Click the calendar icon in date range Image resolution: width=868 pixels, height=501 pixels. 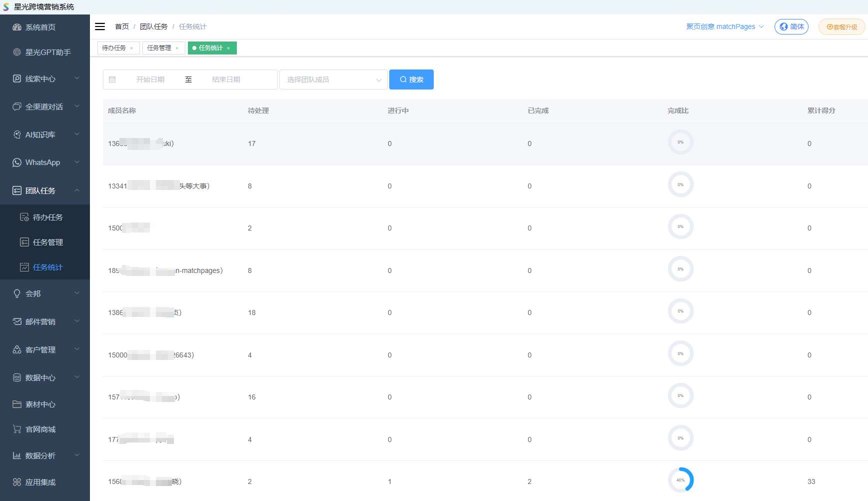pos(112,79)
